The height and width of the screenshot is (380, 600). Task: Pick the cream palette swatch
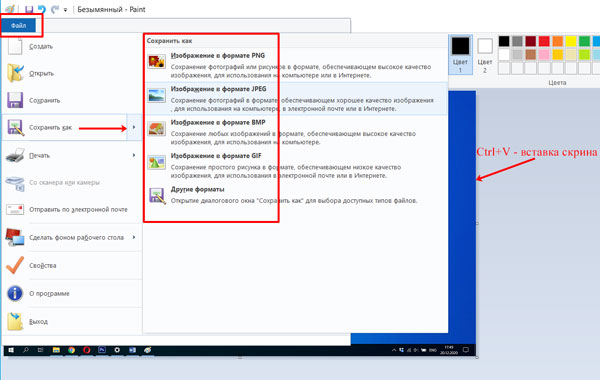tap(571, 54)
